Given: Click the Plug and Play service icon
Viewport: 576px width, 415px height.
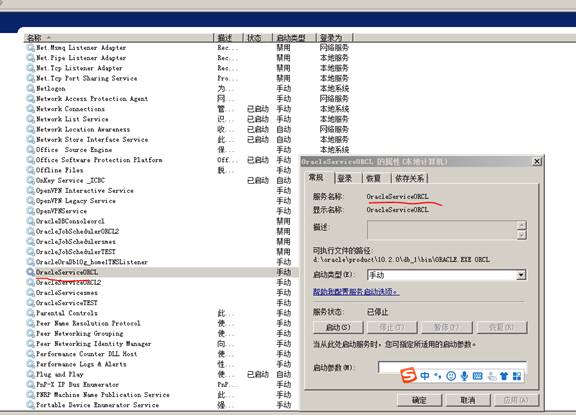Looking at the screenshot, I should 30,375.
